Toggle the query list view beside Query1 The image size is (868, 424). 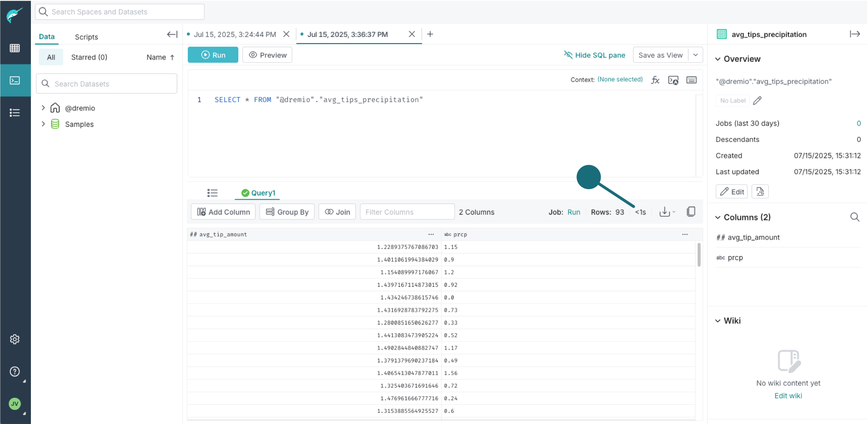tap(212, 192)
